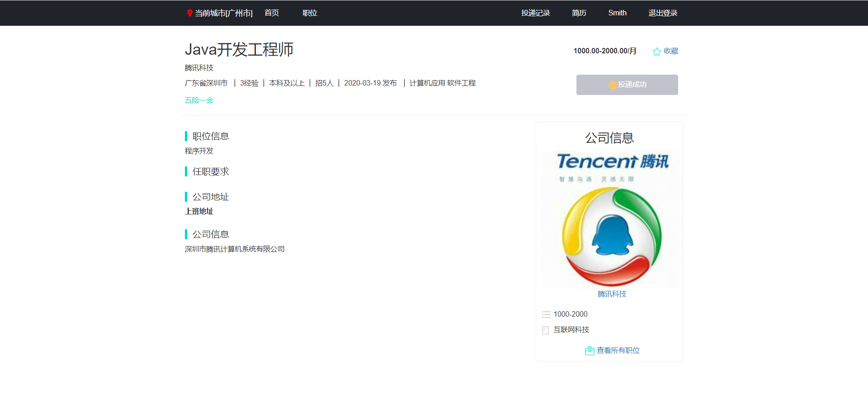Open the 首页 navigation item
Image resolution: width=868 pixels, height=408 pixels.
coord(272,13)
